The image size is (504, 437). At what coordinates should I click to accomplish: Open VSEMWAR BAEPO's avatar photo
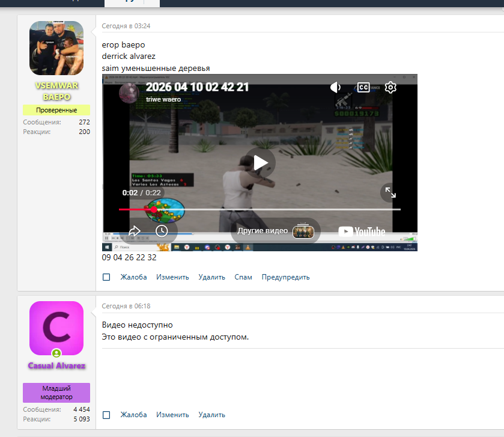click(56, 48)
